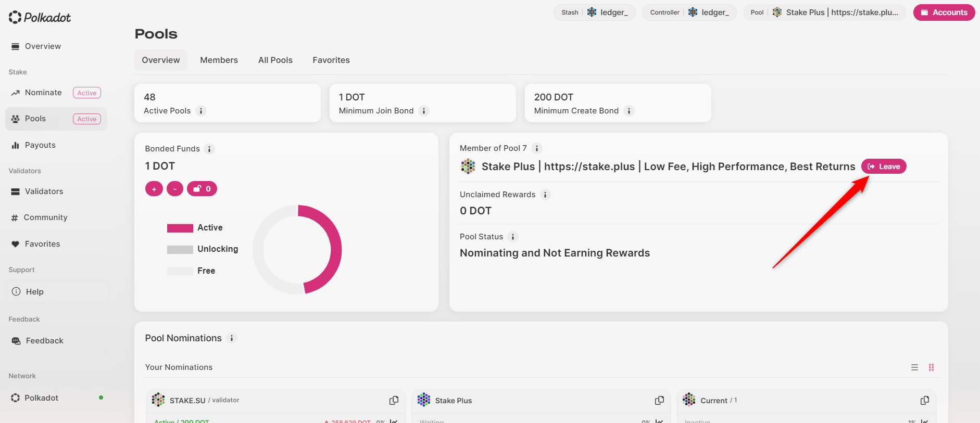Image resolution: width=980 pixels, height=423 pixels.
Task: Click the hash icon beside Community
Action: coord(15,218)
